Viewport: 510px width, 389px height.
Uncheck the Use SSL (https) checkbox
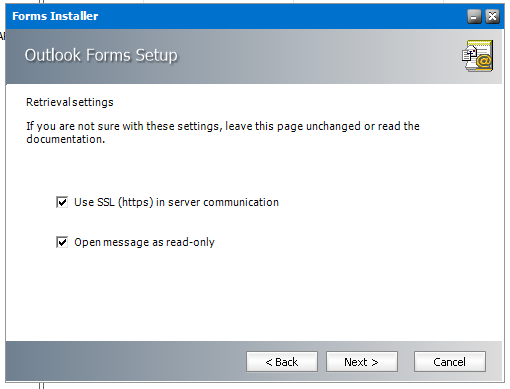[62, 202]
